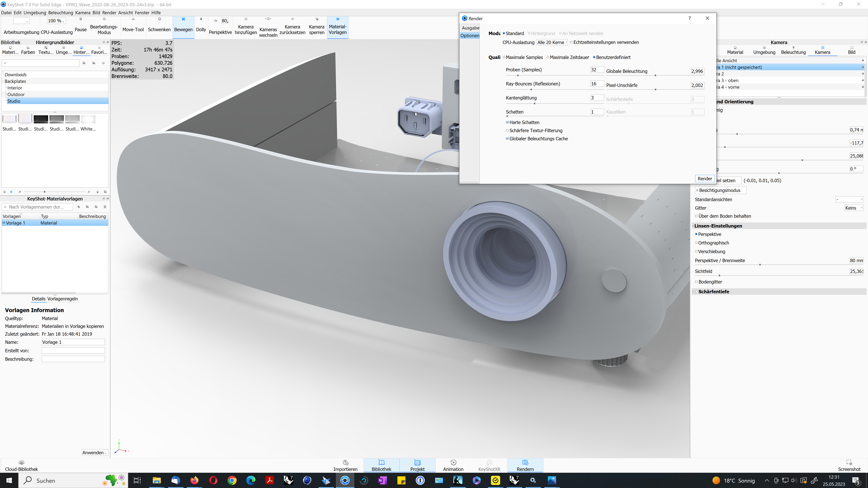Image resolution: width=868 pixels, height=488 pixels.
Task: Click Kamera sperren toolbar icon
Action: pyautogui.click(x=317, y=26)
